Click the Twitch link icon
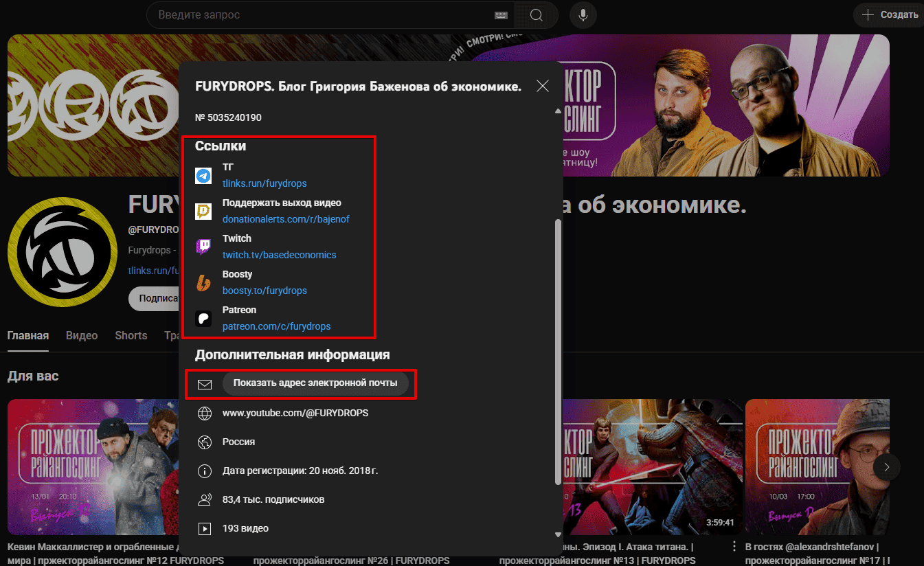The image size is (924, 566). coord(203,247)
